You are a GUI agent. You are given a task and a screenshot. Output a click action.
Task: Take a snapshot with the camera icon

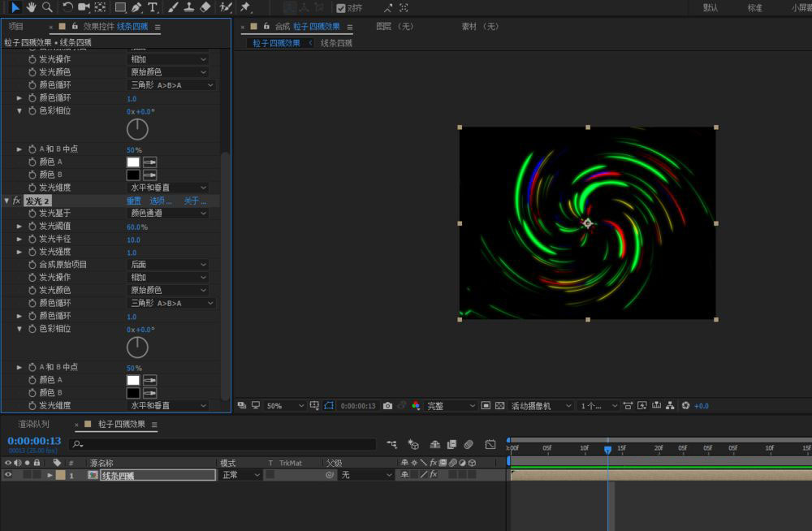387,406
